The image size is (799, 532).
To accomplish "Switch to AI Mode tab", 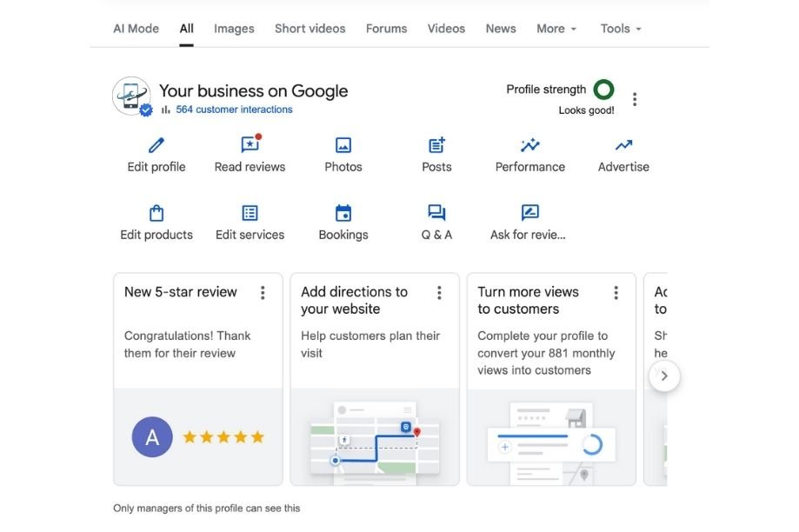I will [136, 29].
